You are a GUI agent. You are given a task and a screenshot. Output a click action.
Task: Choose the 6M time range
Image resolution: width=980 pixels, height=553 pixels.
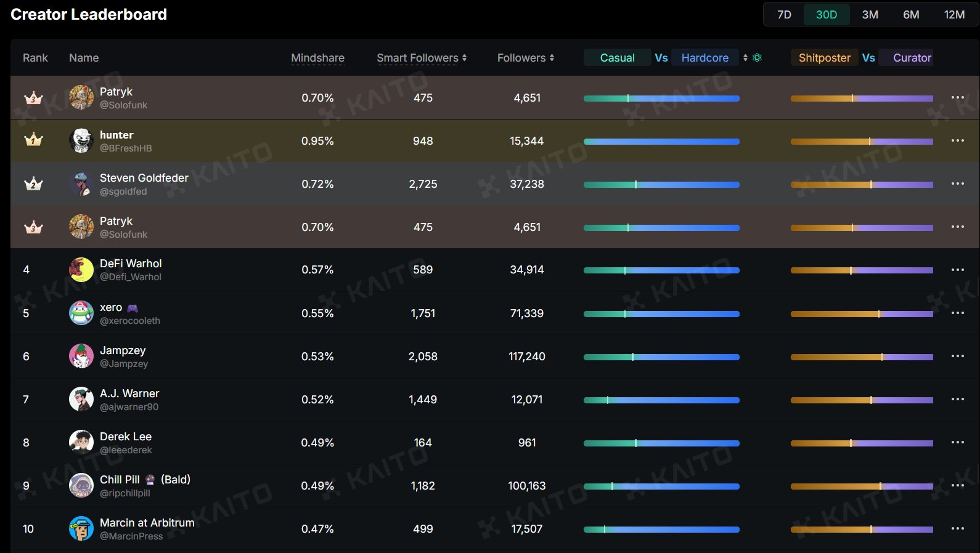click(911, 15)
